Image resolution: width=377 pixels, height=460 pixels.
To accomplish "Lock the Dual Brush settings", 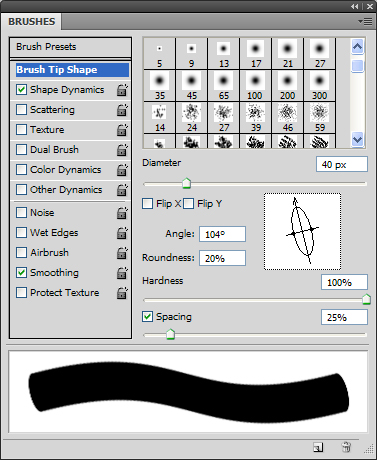I will 122,150.
